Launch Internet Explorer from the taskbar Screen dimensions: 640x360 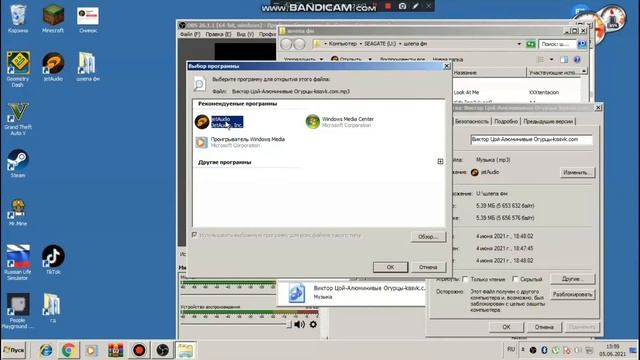coord(46,350)
